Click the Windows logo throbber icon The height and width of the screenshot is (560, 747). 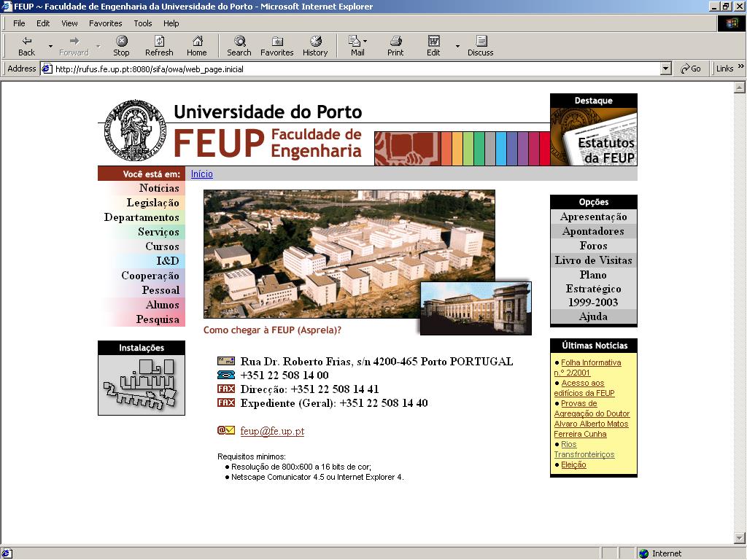coord(731,23)
